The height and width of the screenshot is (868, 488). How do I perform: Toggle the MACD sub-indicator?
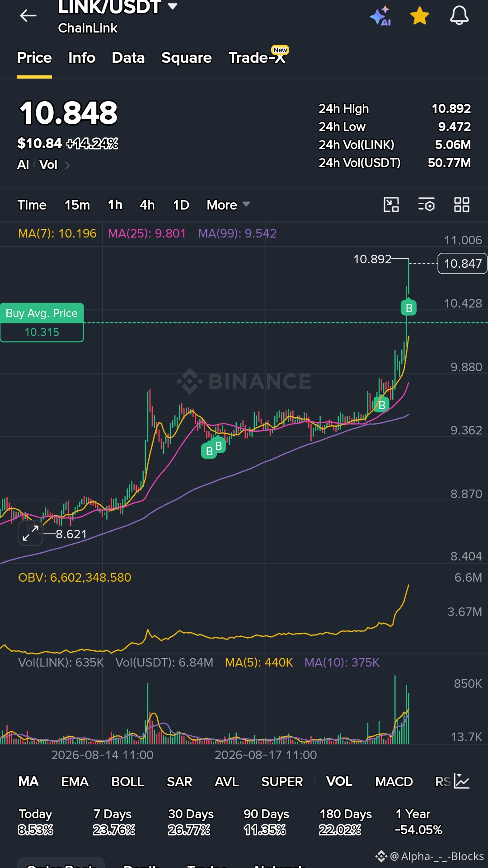(394, 781)
